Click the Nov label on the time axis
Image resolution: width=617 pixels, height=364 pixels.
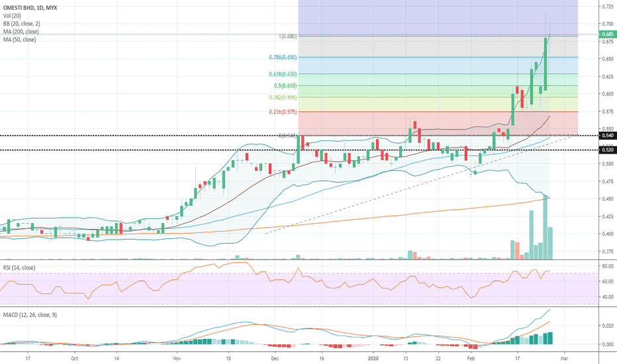tap(177, 359)
